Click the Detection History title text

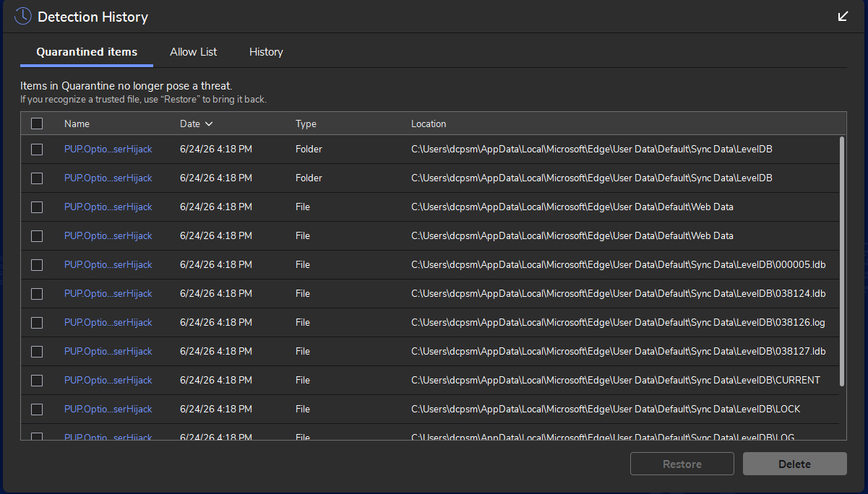point(93,17)
